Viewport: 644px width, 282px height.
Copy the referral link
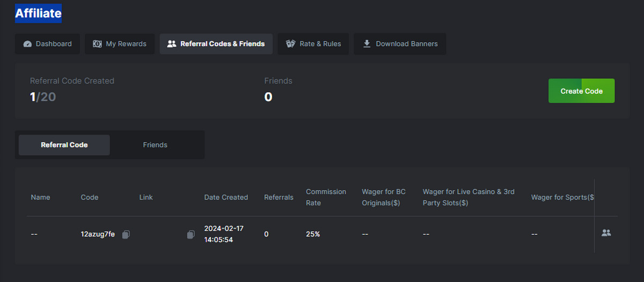coord(191,234)
